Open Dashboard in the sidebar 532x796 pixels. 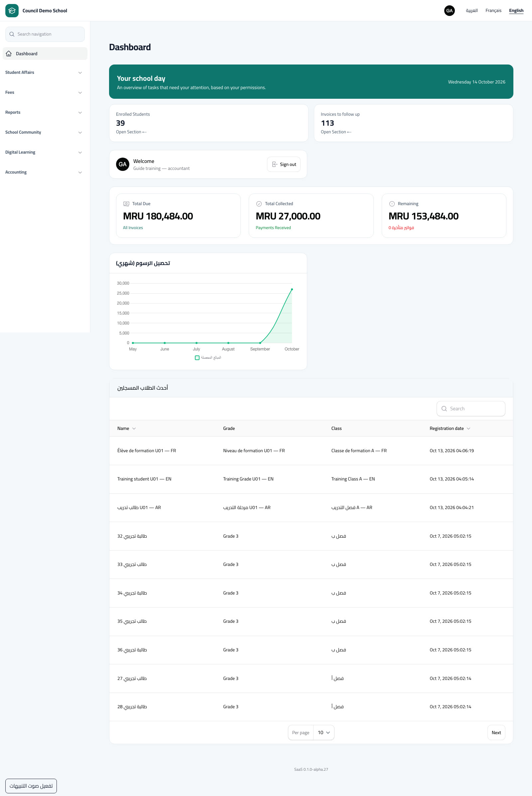coord(45,54)
